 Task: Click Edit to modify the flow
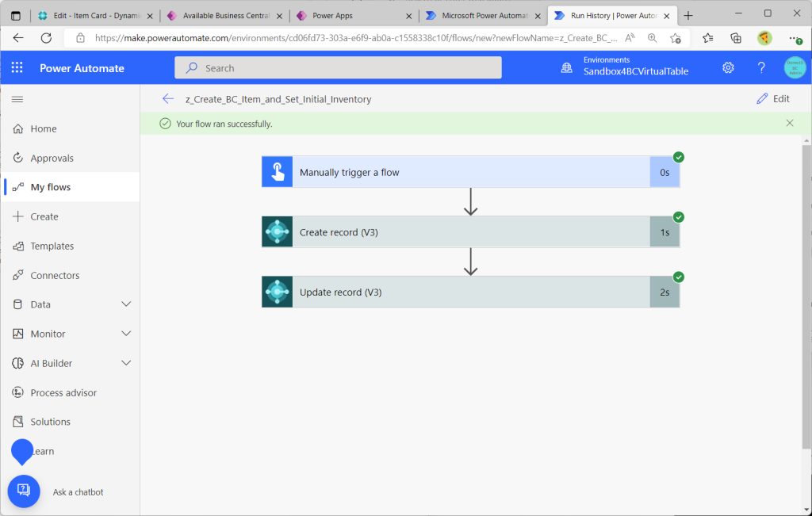tap(773, 98)
